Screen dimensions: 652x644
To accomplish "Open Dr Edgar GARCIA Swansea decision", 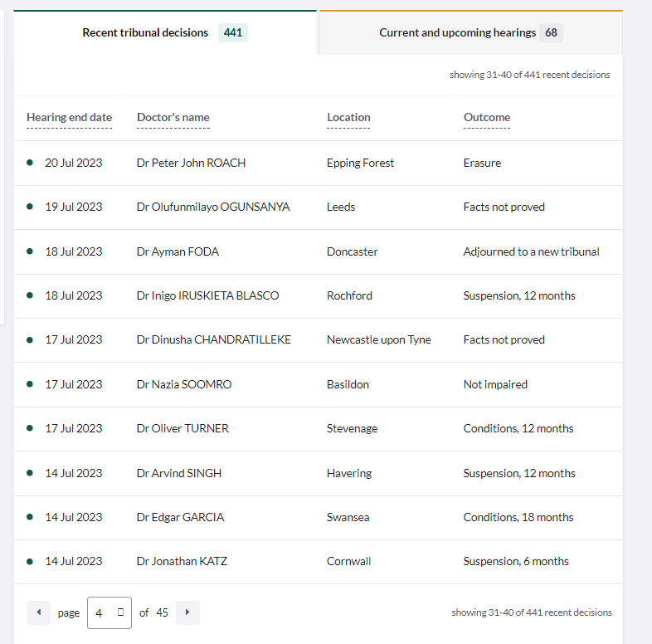I will click(180, 517).
